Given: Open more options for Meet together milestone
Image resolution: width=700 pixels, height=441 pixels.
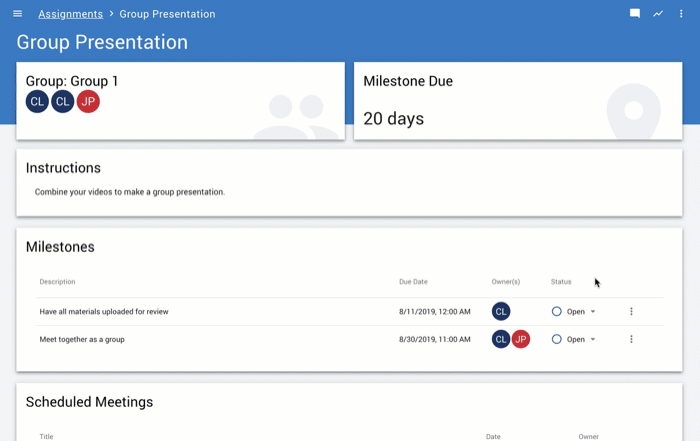Looking at the screenshot, I should coord(631,340).
